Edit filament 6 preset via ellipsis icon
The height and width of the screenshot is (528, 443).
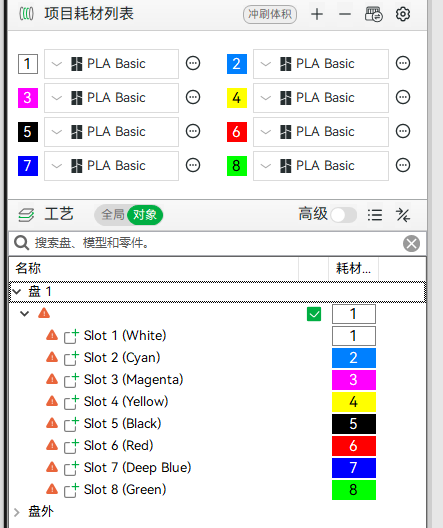point(403,131)
